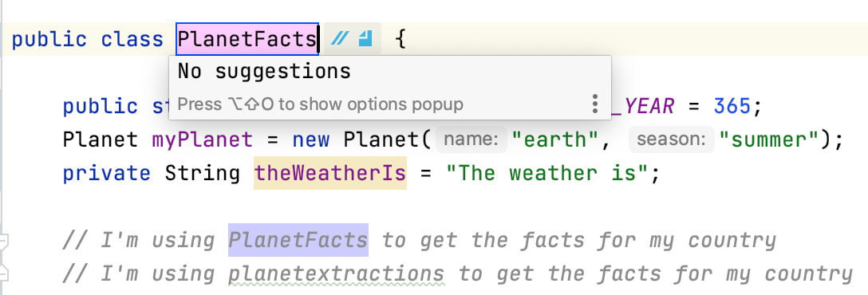Click the lower fold marker in gutter
The image size is (868, 295).
pyautogui.click(x=5, y=273)
